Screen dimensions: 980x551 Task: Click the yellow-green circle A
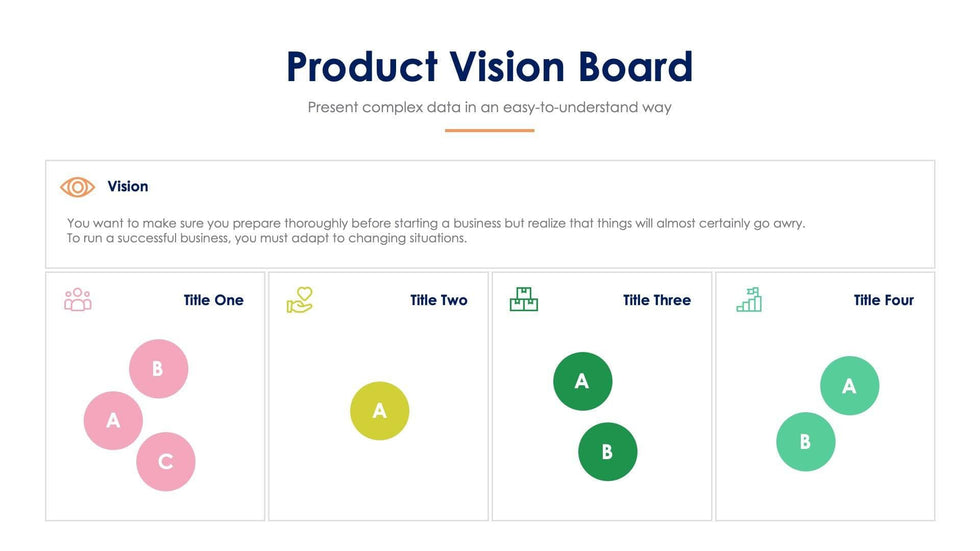point(379,411)
